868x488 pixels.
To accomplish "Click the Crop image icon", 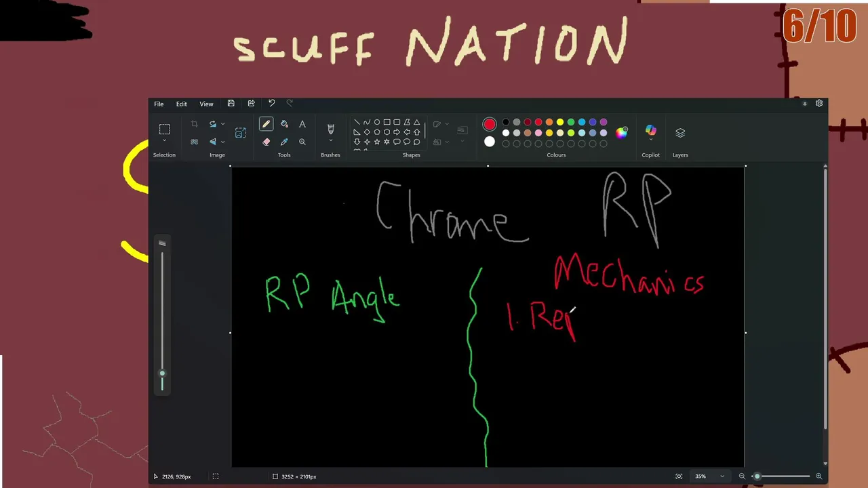I will click(x=195, y=124).
